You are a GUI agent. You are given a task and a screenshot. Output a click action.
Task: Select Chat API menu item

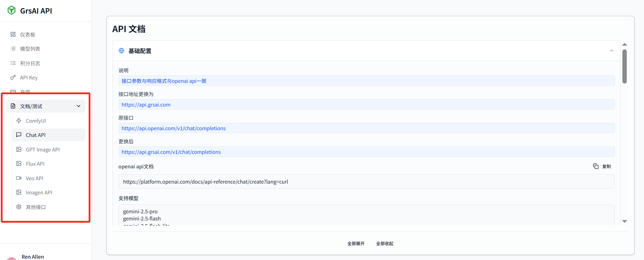pos(49,135)
